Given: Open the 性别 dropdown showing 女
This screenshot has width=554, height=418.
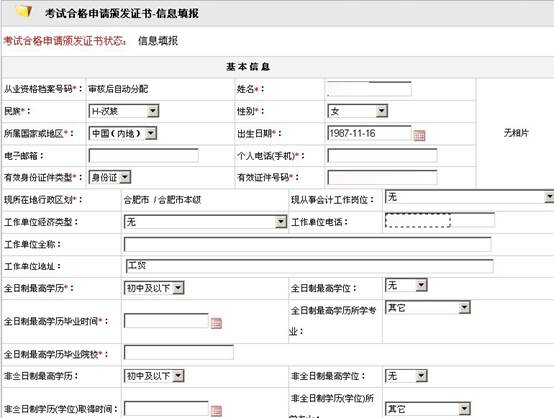Looking at the screenshot, I should click(x=358, y=111).
